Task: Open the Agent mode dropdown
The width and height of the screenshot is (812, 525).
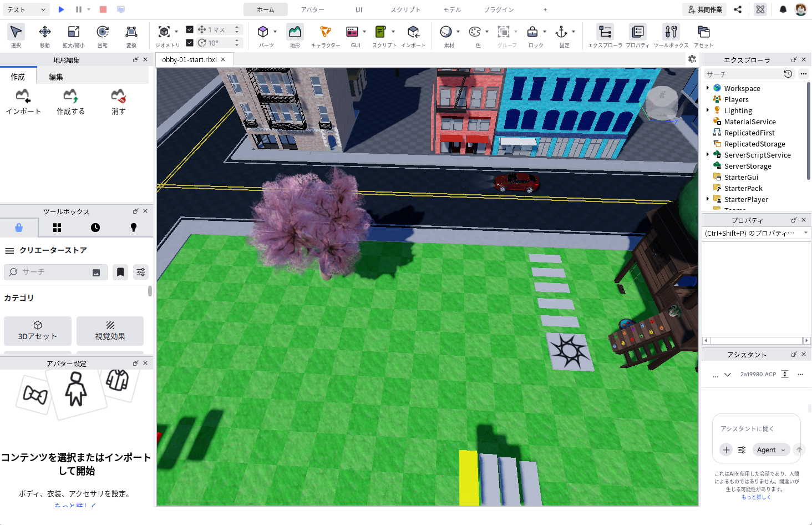Action: [771, 450]
